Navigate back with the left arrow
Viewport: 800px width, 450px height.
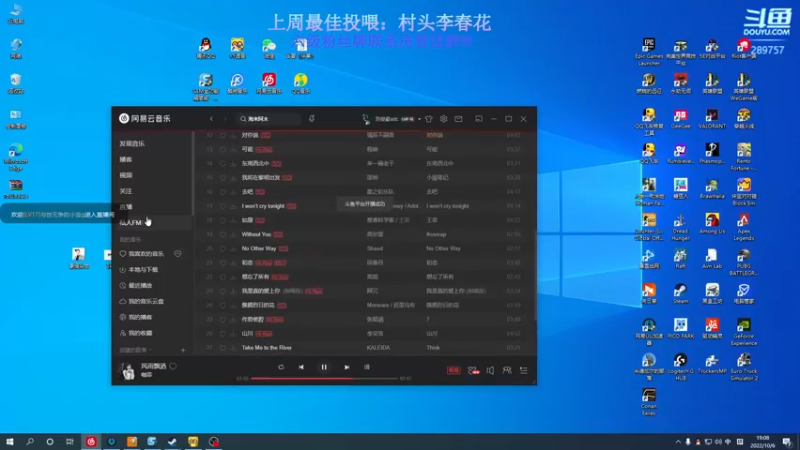pyautogui.click(x=211, y=119)
